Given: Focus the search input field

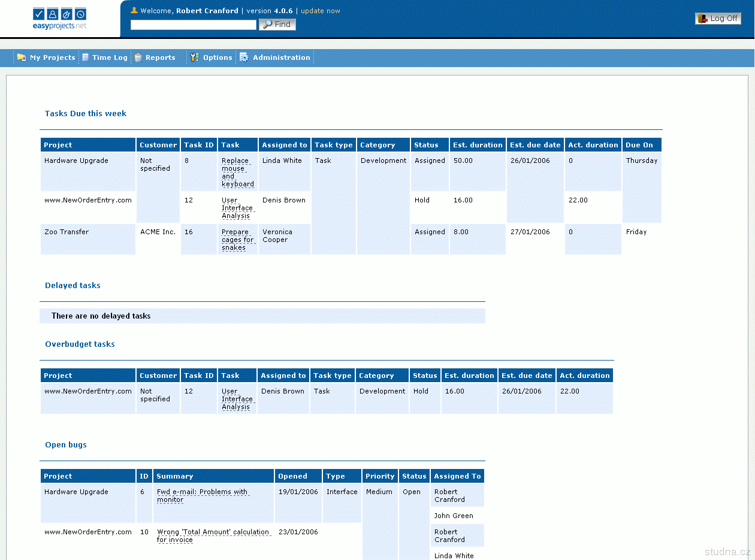Looking at the screenshot, I should [194, 25].
